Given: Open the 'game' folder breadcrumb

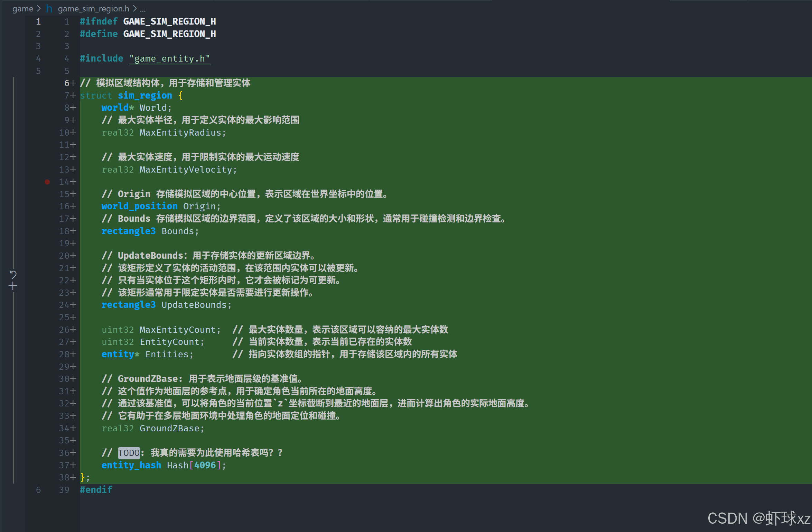Looking at the screenshot, I should (22, 9).
